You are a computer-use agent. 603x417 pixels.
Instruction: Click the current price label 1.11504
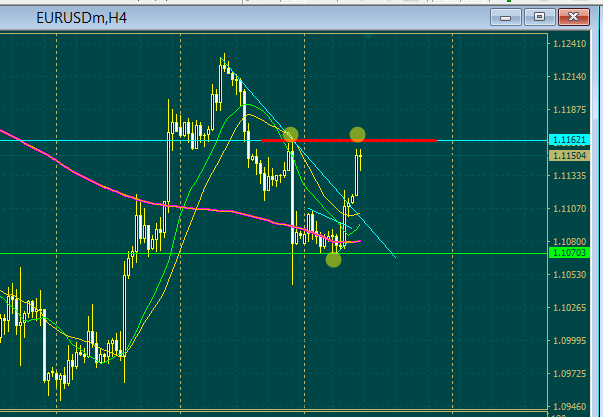point(569,155)
